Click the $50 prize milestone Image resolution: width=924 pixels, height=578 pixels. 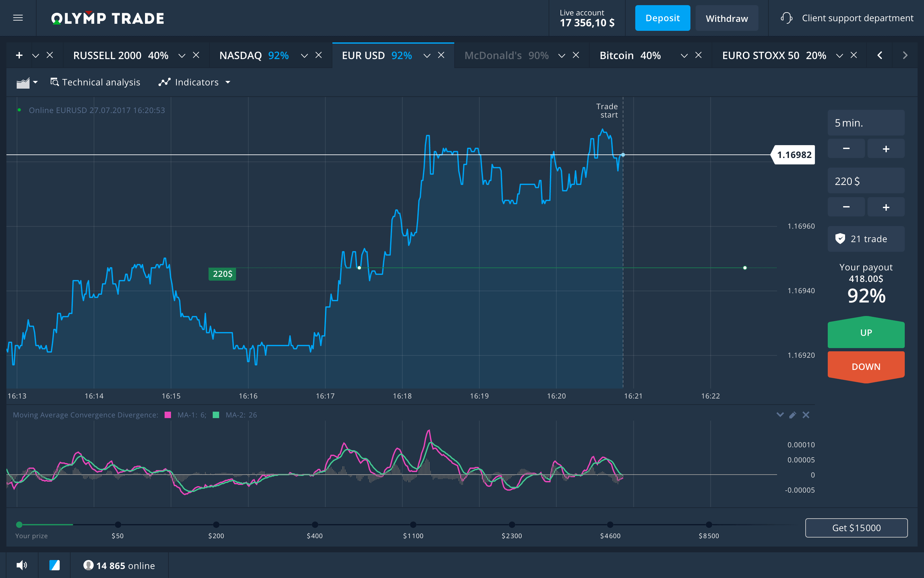pyautogui.click(x=118, y=524)
